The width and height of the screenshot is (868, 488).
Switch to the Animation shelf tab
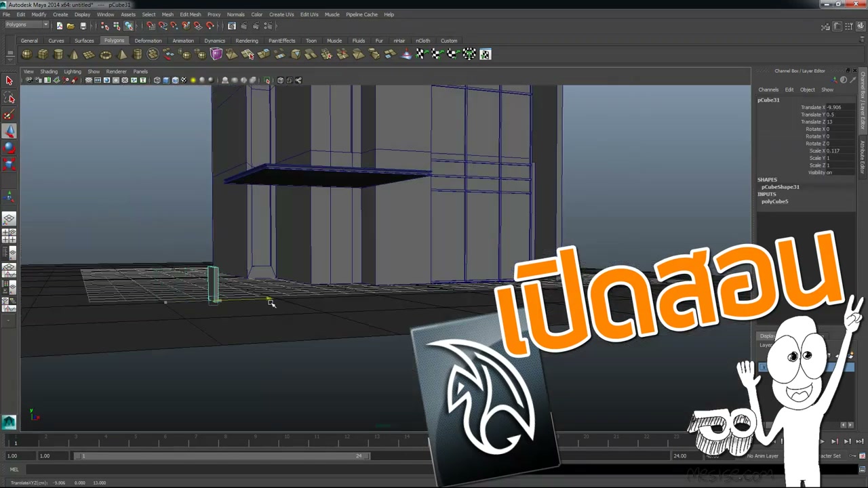pyautogui.click(x=183, y=41)
